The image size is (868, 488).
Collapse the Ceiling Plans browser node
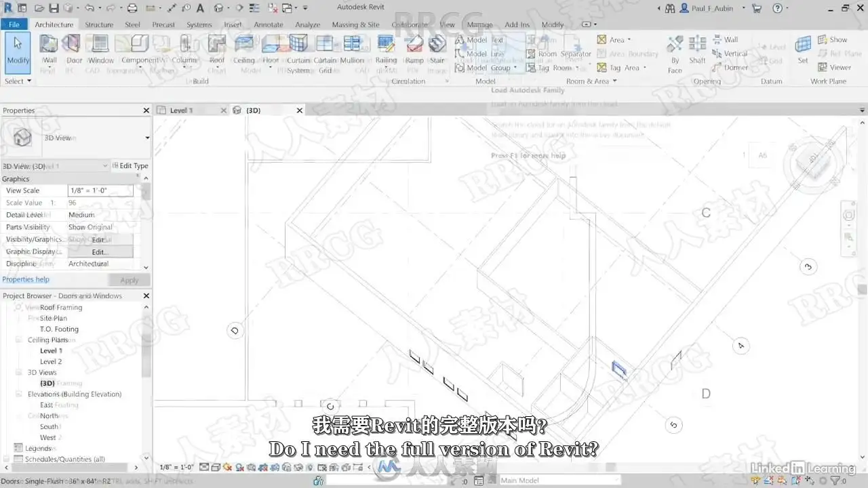18,340
